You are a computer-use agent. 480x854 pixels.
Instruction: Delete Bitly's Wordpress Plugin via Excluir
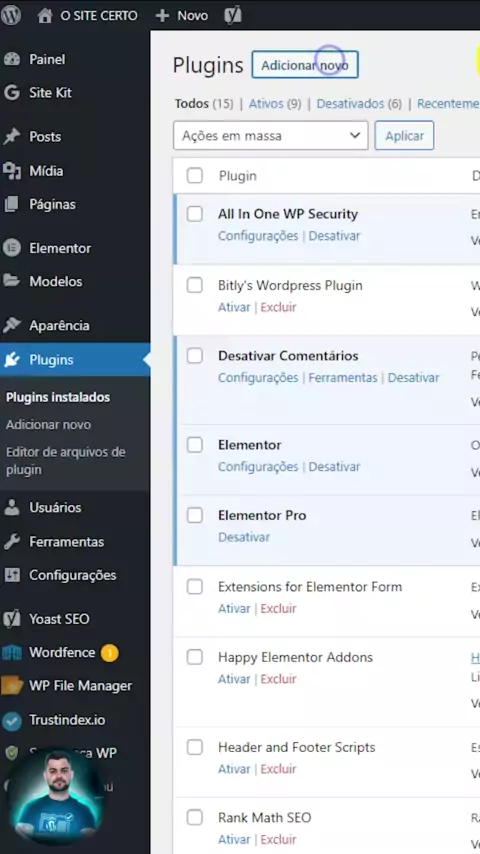pyautogui.click(x=278, y=307)
